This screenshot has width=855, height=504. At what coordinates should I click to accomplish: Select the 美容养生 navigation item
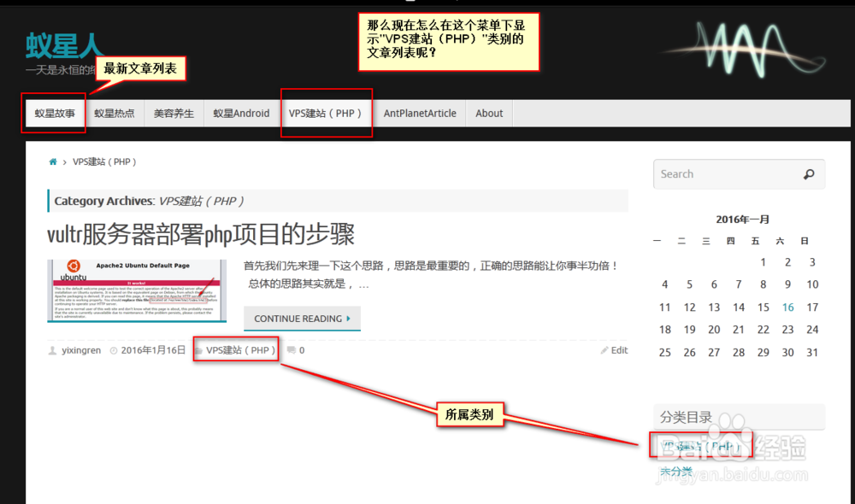174,113
